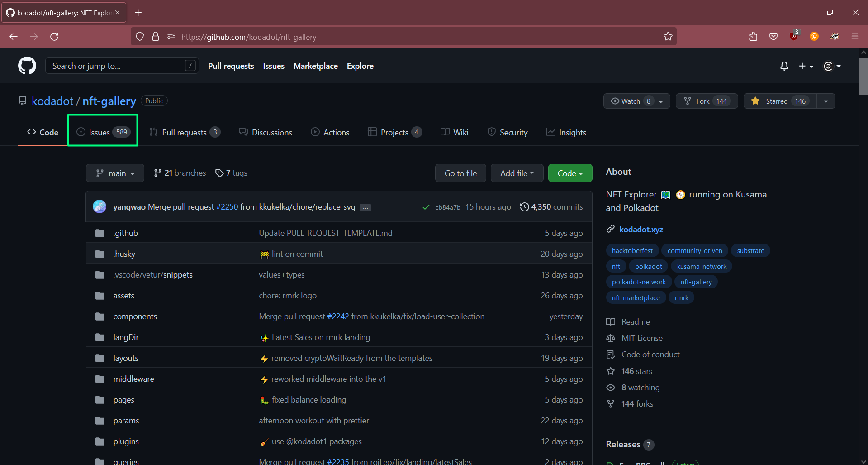868x465 pixels.
Task: Expand the green Code dropdown button
Action: tap(570, 173)
